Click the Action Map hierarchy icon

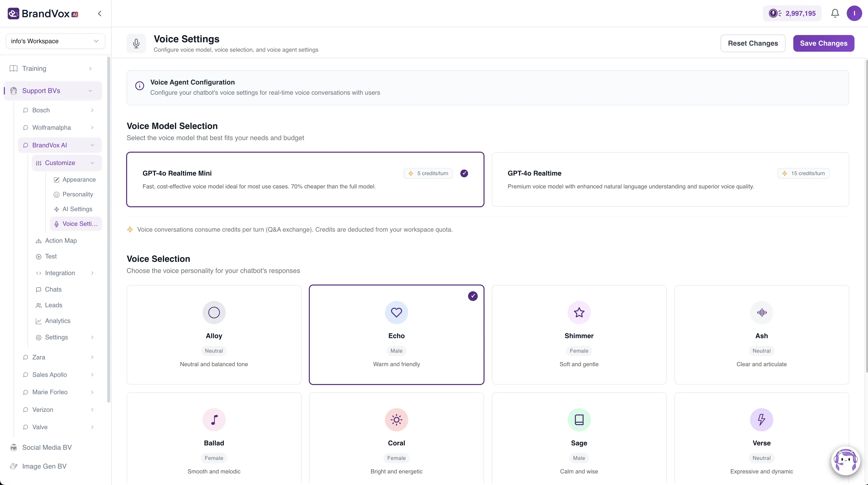pyautogui.click(x=39, y=241)
